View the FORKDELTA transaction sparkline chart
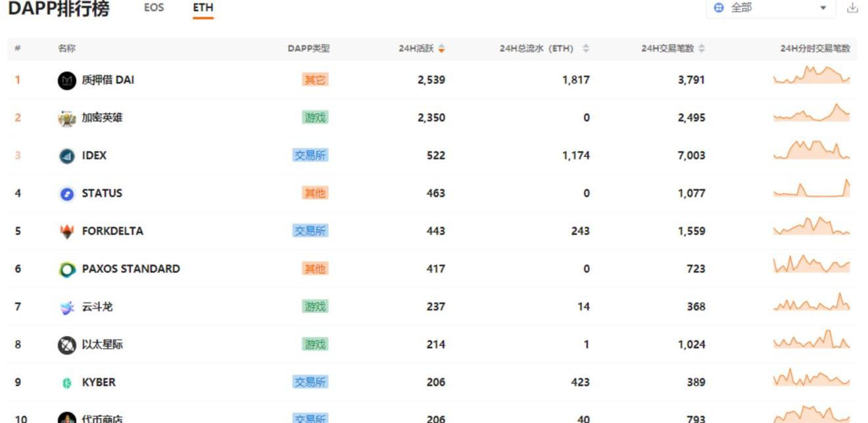Viewport: 868px width, 423px height. coord(811,226)
